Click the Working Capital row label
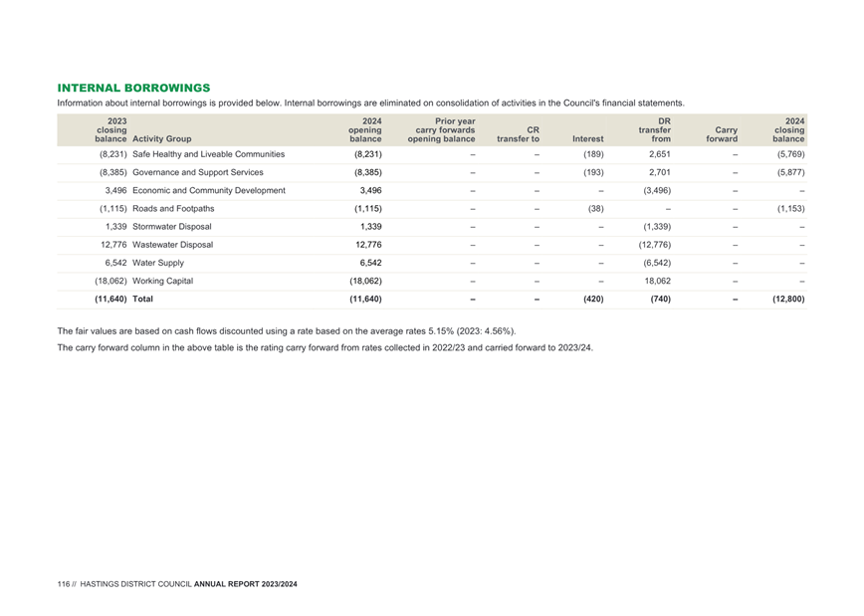This screenshot has height=616, width=864. (x=162, y=281)
